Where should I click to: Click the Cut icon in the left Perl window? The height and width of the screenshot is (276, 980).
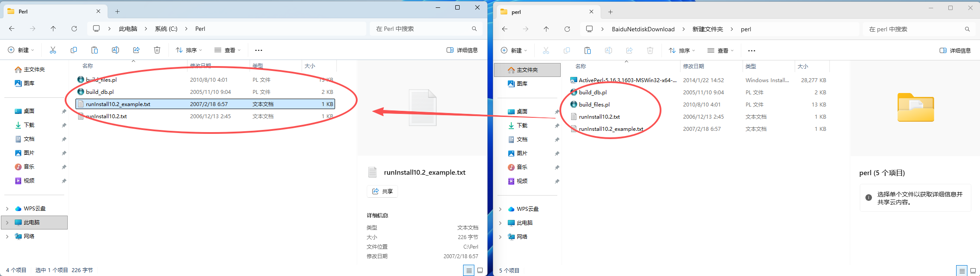tap(53, 50)
